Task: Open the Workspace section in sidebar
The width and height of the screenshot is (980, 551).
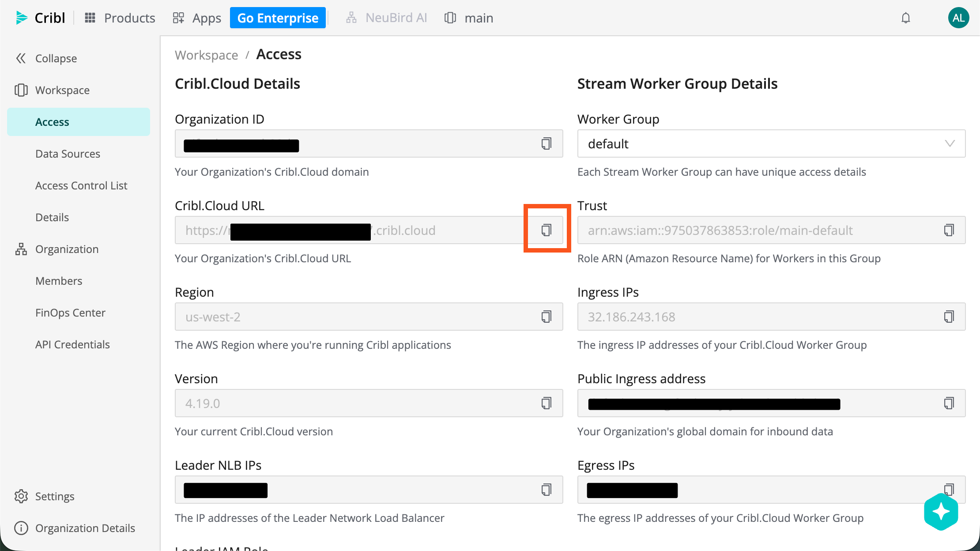Action: pos(52,90)
